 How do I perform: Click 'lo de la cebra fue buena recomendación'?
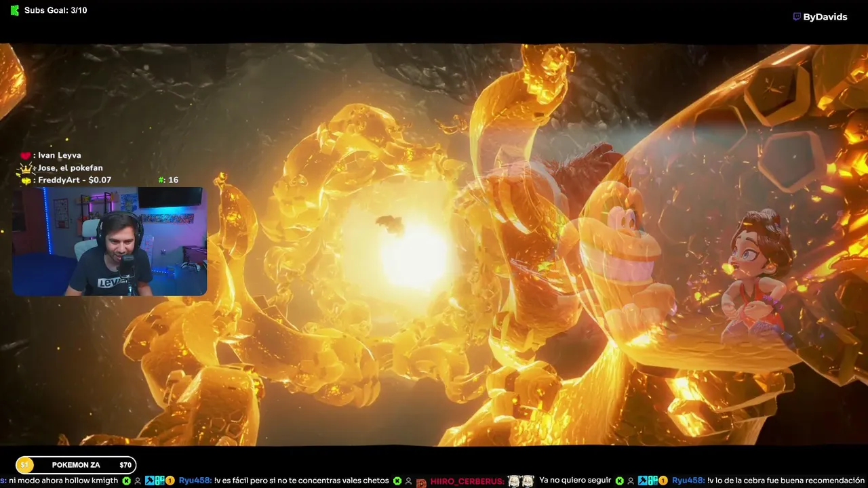786,481
